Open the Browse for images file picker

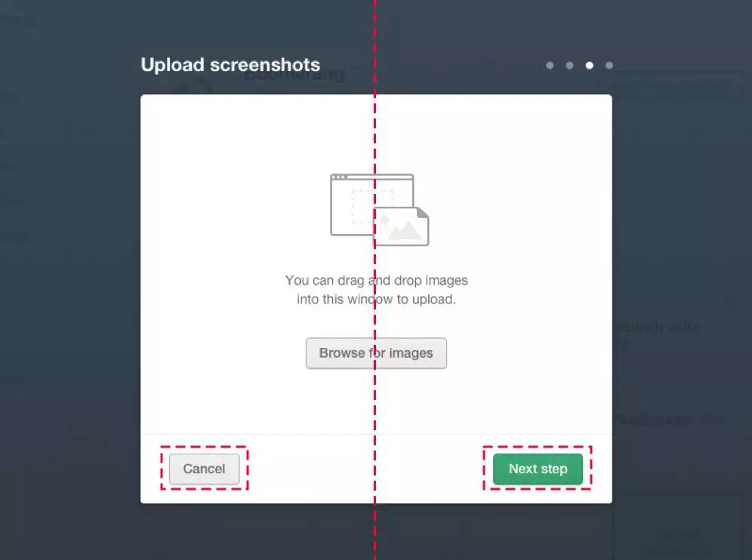[x=376, y=353]
